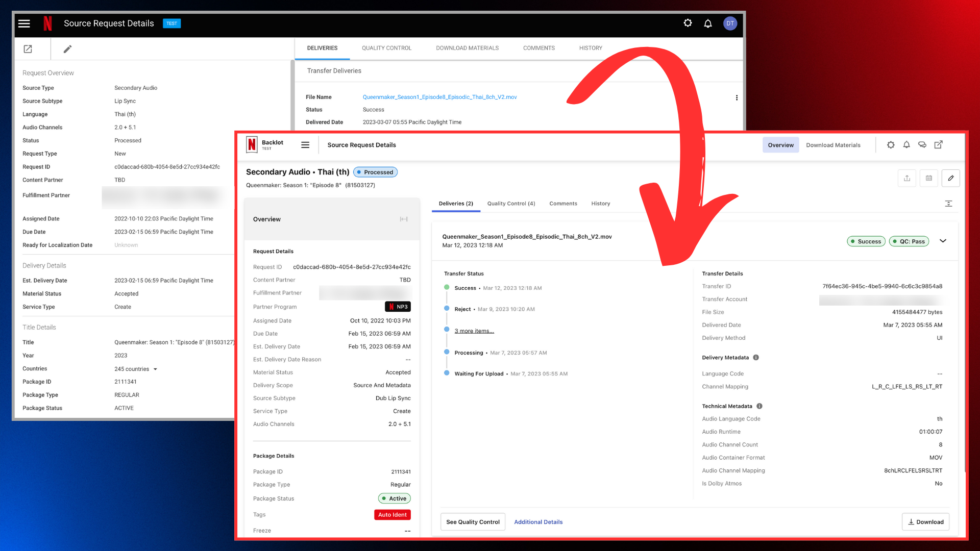Click Processed status badge
Screen dimensions: 980x551
pyautogui.click(x=375, y=172)
